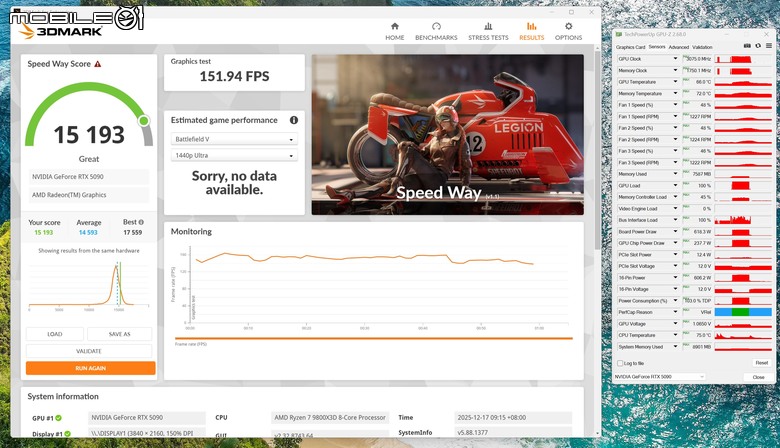780x448 pixels.
Task: Take a GPU-Z screenshot with the camera icon
Action: pyautogui.click(x=747, y=46)
